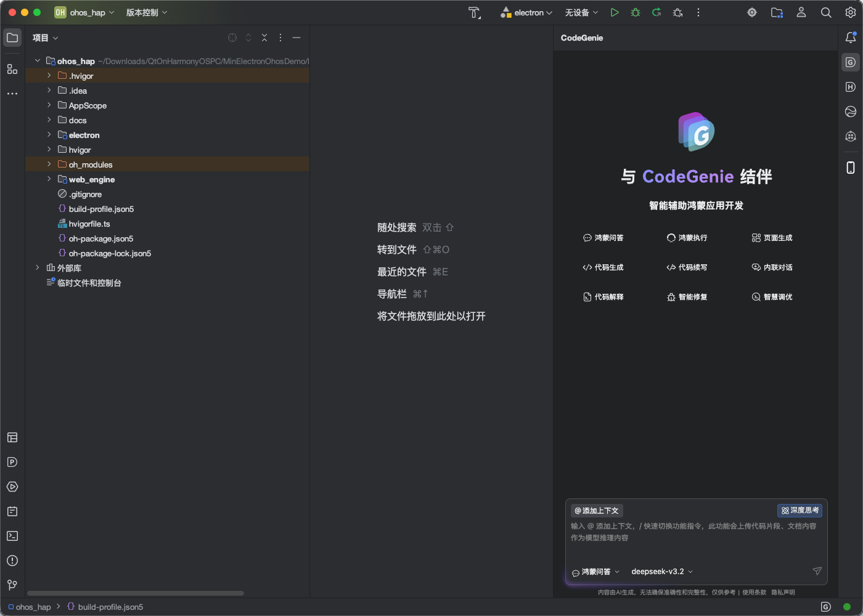The height and width of the screenshot is (616, 863).
Task: Click the code inspection target icon in title bar
Action: click(x=752, y=12)
